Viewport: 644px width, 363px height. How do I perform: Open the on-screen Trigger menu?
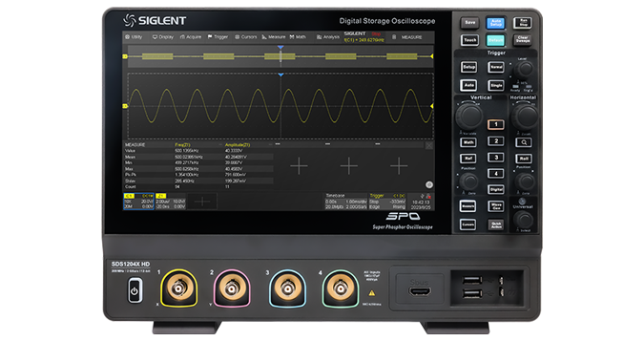pos(218,37)
